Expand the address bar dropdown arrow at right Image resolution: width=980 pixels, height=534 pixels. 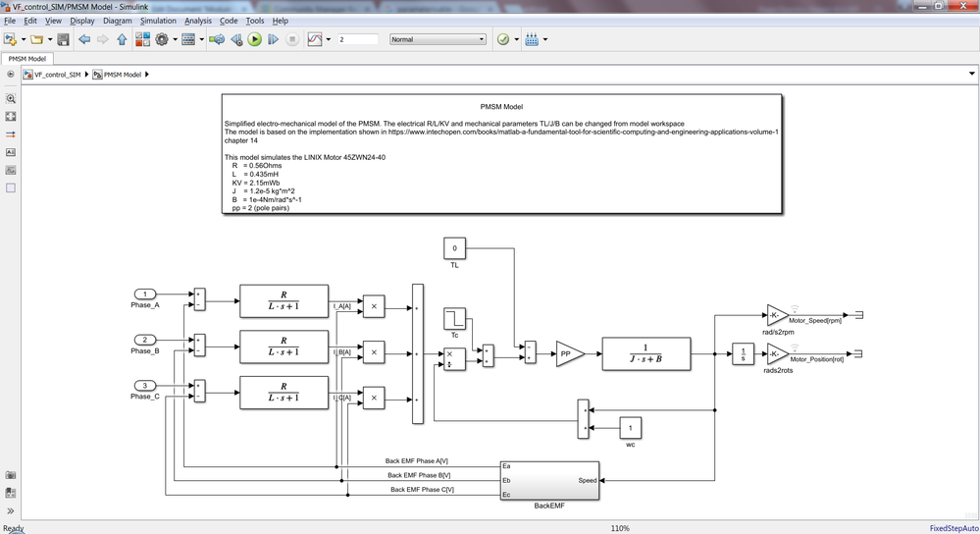[x=972, y=74]
